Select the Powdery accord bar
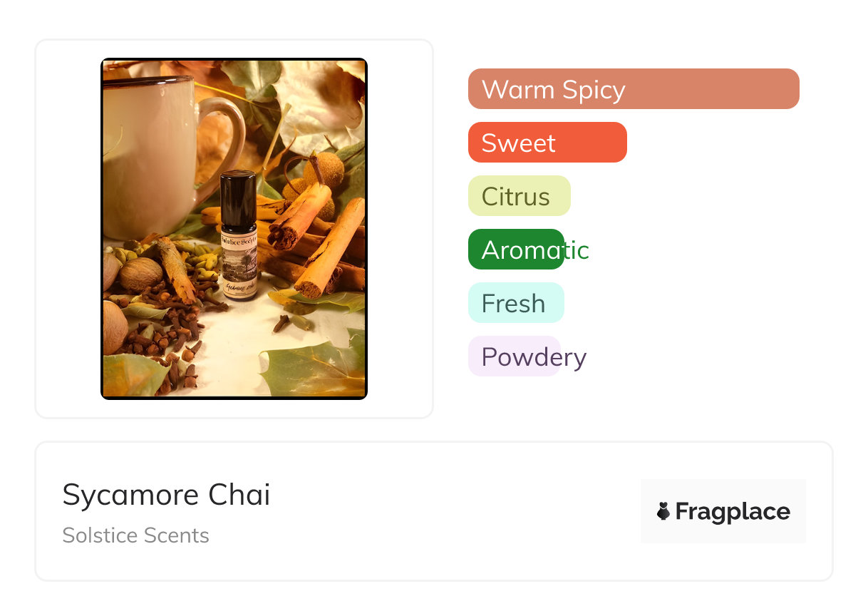Image resolution: width=868 pixels, height=616 pixels. coord(515,356)
